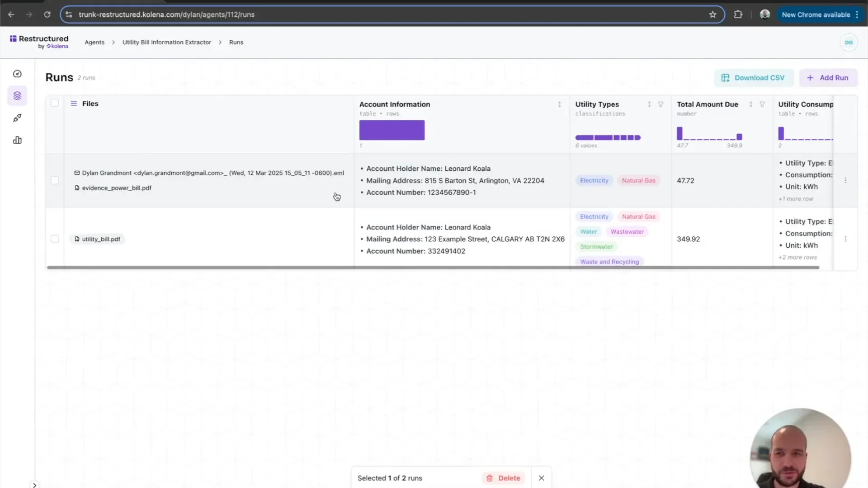Select the stacked layers sidebar icon

pos(17,96)
